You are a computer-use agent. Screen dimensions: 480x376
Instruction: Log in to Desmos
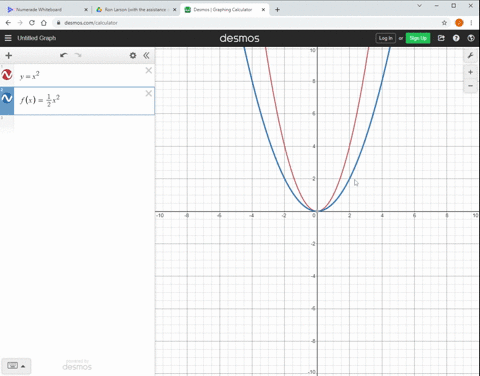[385, 38]
